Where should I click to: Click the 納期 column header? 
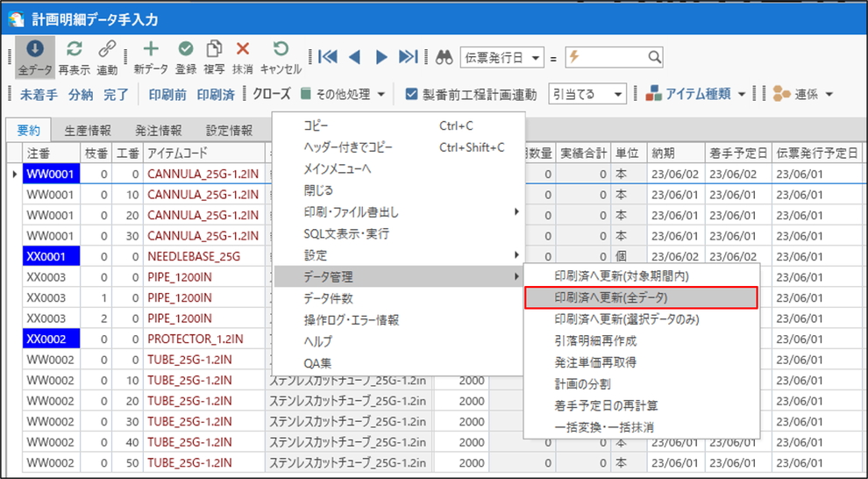675,153
